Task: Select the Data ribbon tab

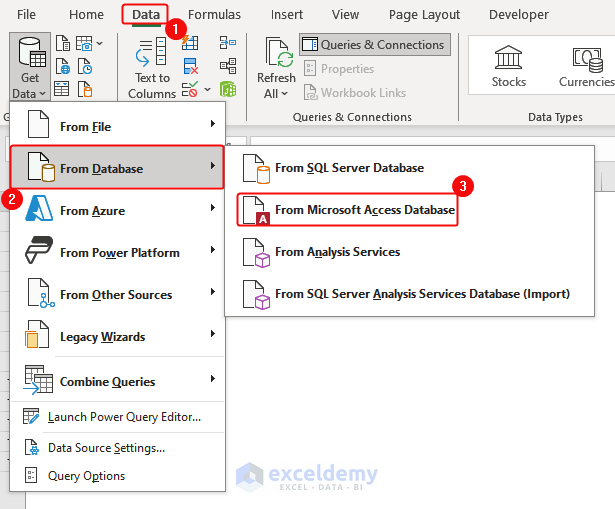Action: pos(146,15)
